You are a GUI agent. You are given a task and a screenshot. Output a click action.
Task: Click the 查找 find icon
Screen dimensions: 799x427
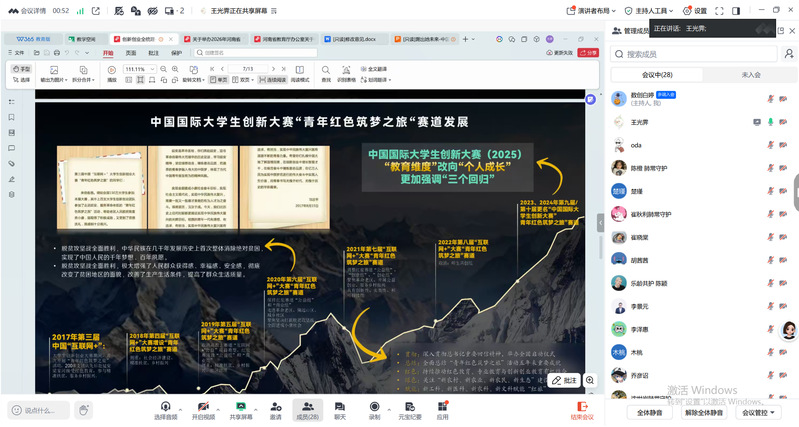(x=326, y=73)
